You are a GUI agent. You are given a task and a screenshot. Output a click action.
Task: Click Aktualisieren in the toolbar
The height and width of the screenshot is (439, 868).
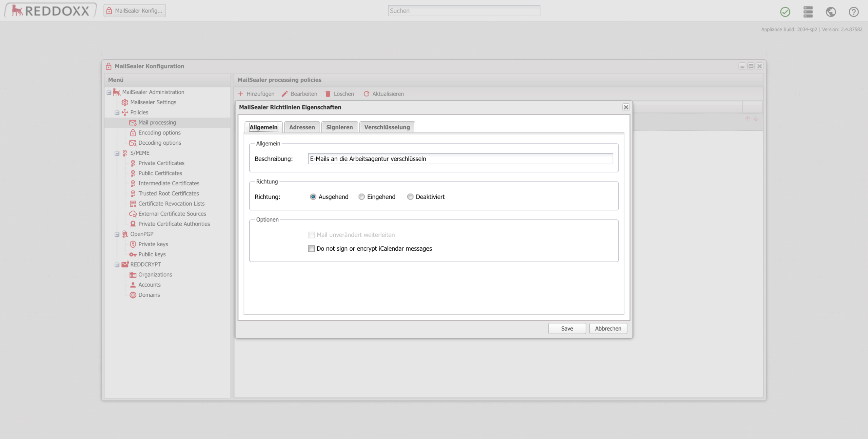383,94
